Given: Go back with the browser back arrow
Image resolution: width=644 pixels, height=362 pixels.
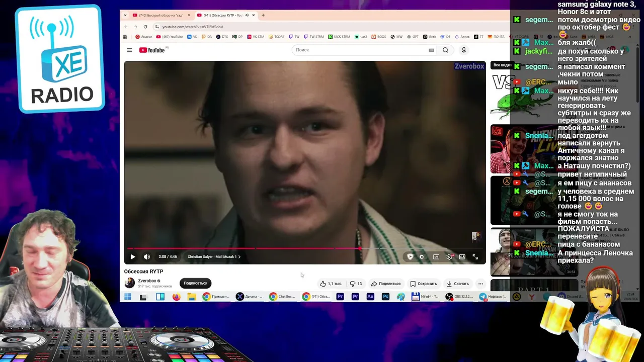Looking at the screenshot, I should (126, 27).
